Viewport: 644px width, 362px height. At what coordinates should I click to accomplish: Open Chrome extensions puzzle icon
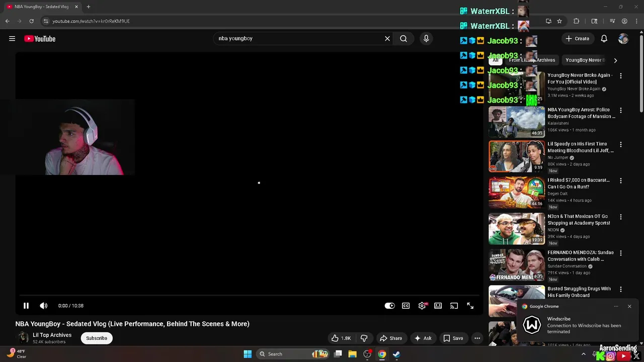coord(577,21)
